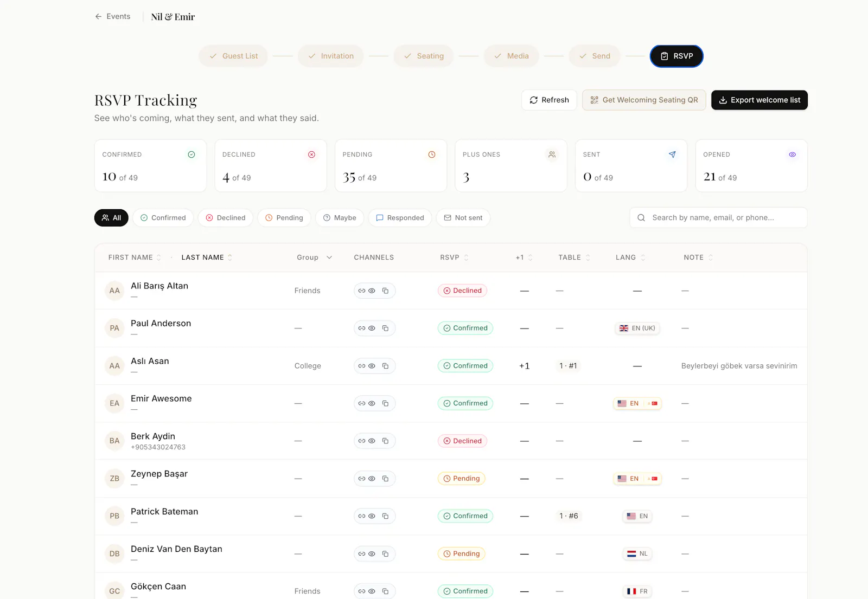Click the Nil & Emir event title

pyautogui.click(x=173, y=17)
